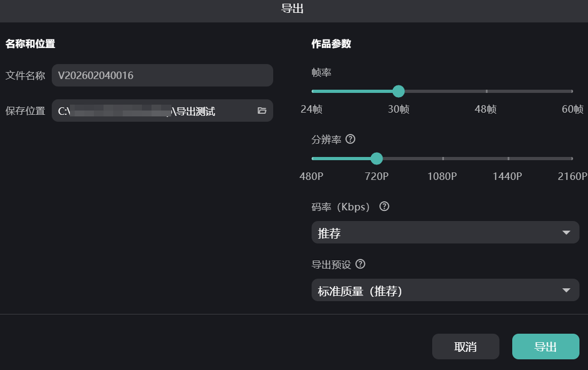Screen dimensions: 588x370
Task: Set frame rate slider to 48帧 mark
Action: pyautogui.click(x=486, y=91)
